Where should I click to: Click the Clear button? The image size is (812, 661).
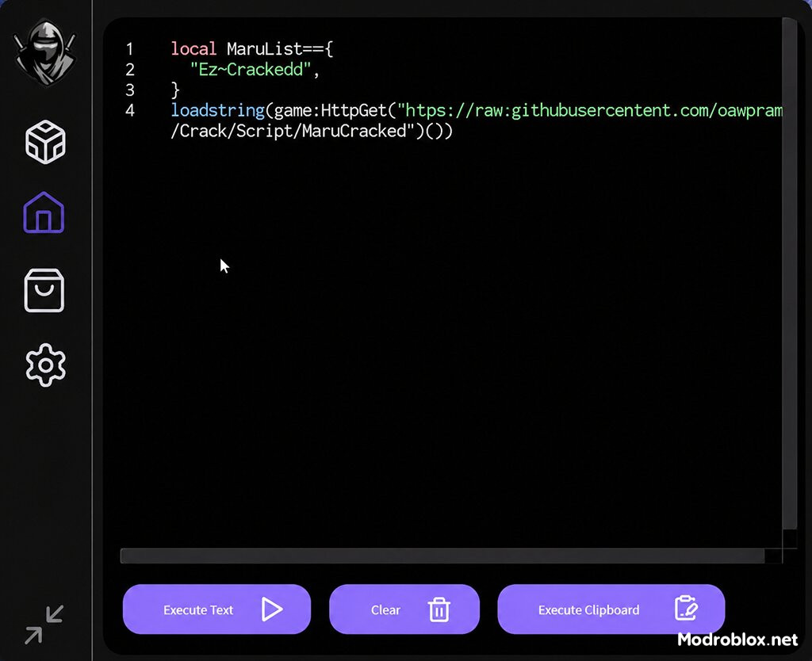[404, 609]
